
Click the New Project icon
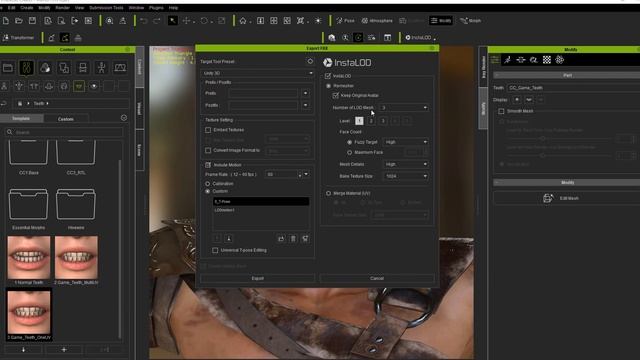point(6,20)
